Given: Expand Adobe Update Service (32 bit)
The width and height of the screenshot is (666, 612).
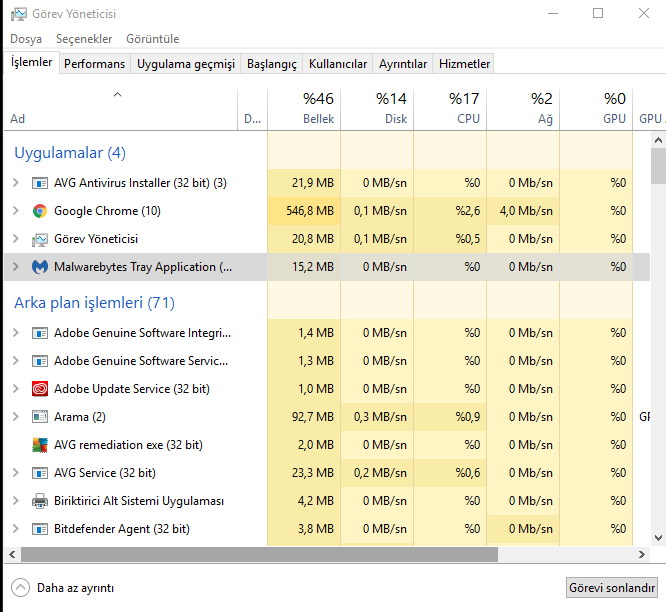Looking at the screenshot, I should (16, 389).
